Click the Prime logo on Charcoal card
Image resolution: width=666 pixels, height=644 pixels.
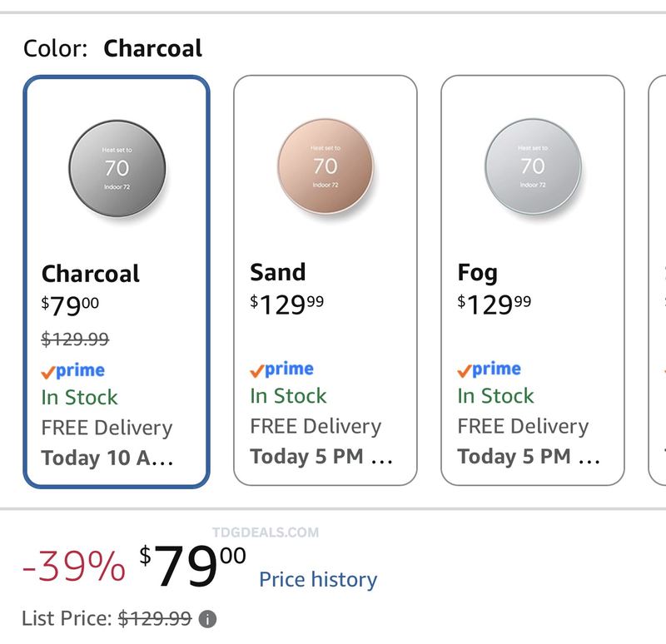click(x=73, y=370)
